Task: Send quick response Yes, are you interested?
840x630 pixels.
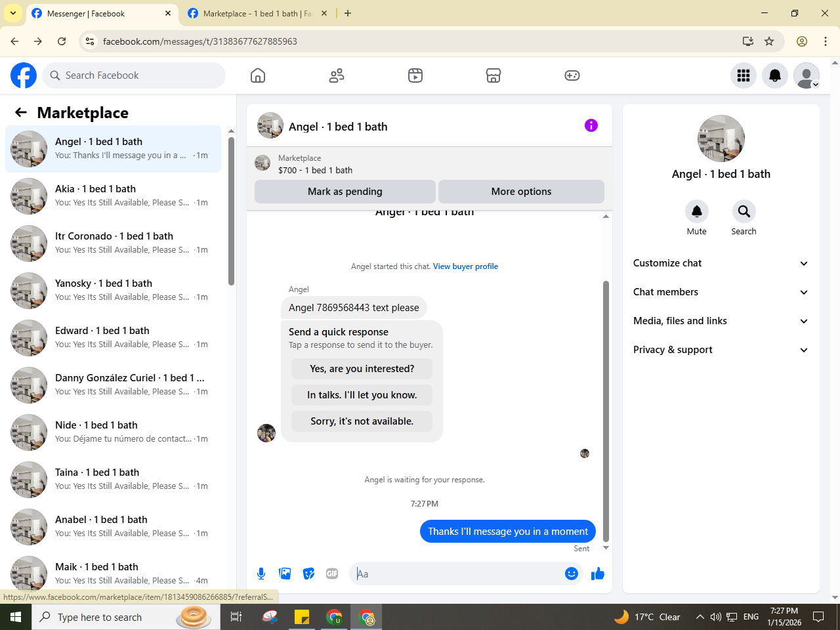Action: coord(362,369)
